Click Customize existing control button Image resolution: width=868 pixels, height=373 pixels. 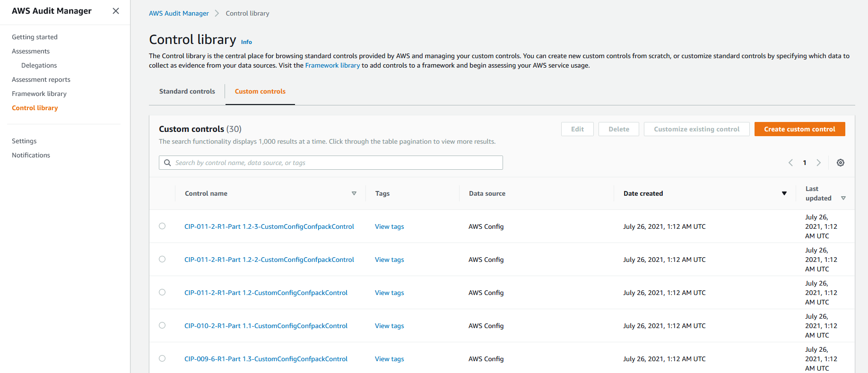coord(696,129)
